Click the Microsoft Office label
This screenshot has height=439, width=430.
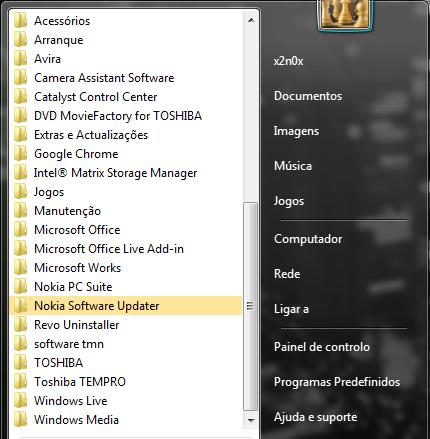77,230
